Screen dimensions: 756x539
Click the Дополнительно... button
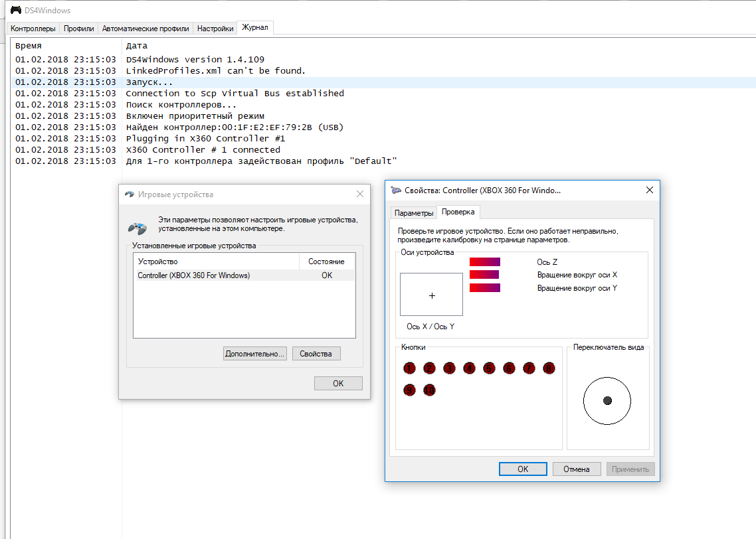pyautogui.click(x=255, y=354)
